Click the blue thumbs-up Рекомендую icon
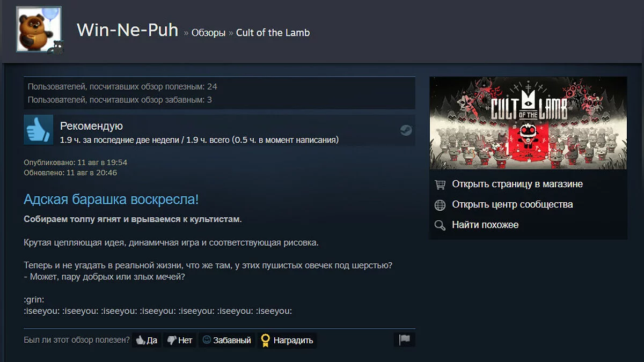Image resolution: width=644 pixels, height=362 pixels. [x=39, y=130]
